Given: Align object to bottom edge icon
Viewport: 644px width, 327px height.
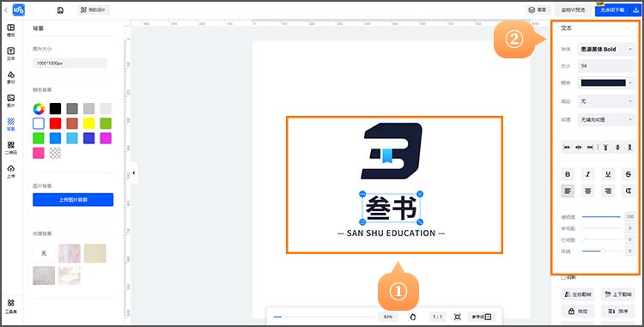Looking at the screenshot, I should click(629, 148).
